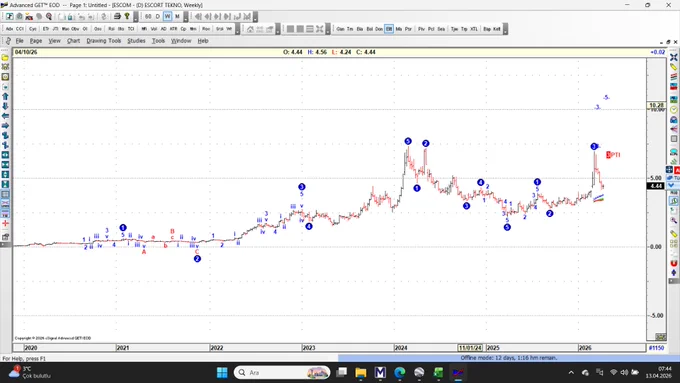Click the ADX study button
The width and height of the screenshot is (680, 383).
pyautogui.click(x=10, y=29)
